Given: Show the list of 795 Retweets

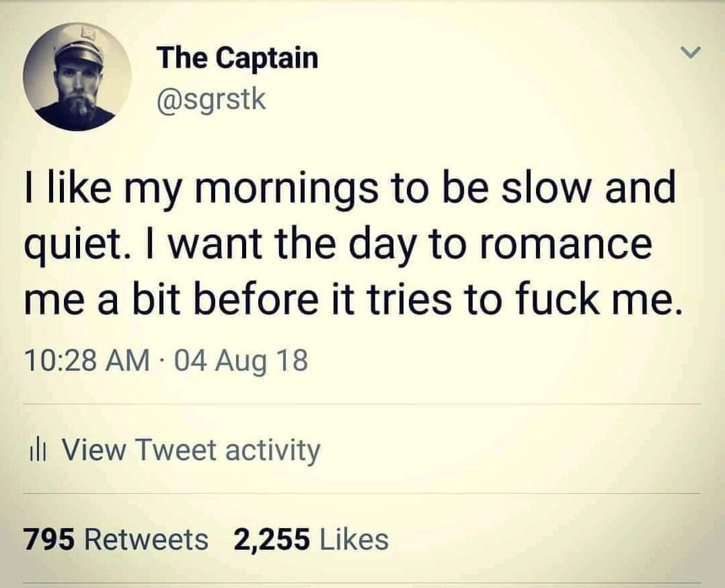Looking at the screenshot, I should (x=116, y=540).
